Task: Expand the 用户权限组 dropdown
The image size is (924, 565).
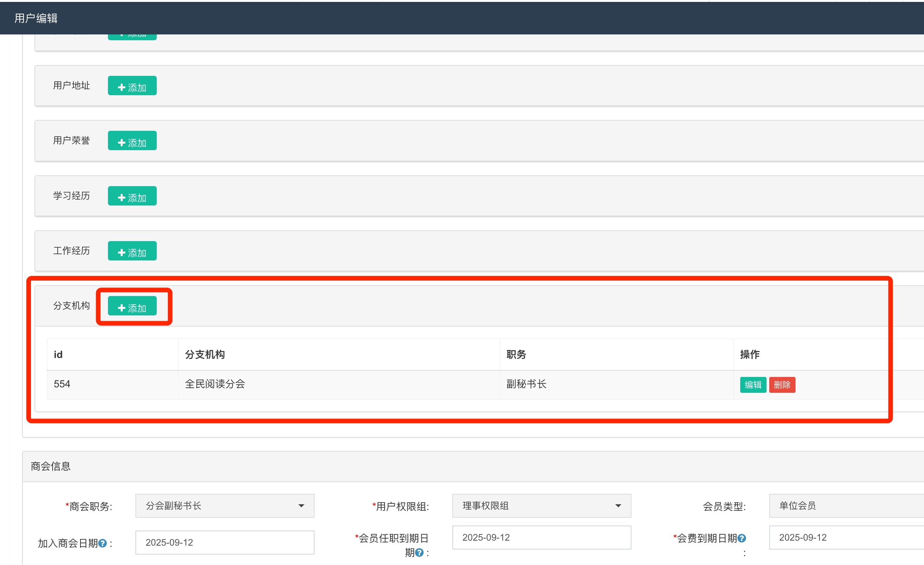Action: pyautogui.click(x=541, y=506)
